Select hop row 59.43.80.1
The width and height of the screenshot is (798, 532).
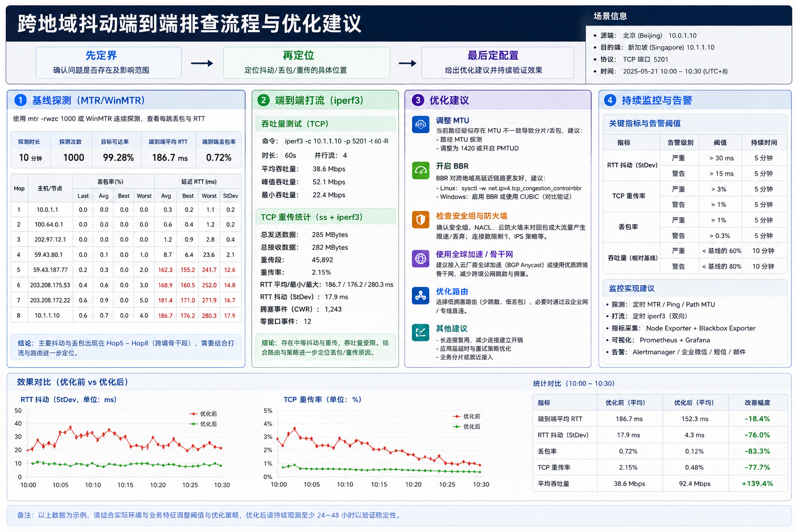pos(126,255)
